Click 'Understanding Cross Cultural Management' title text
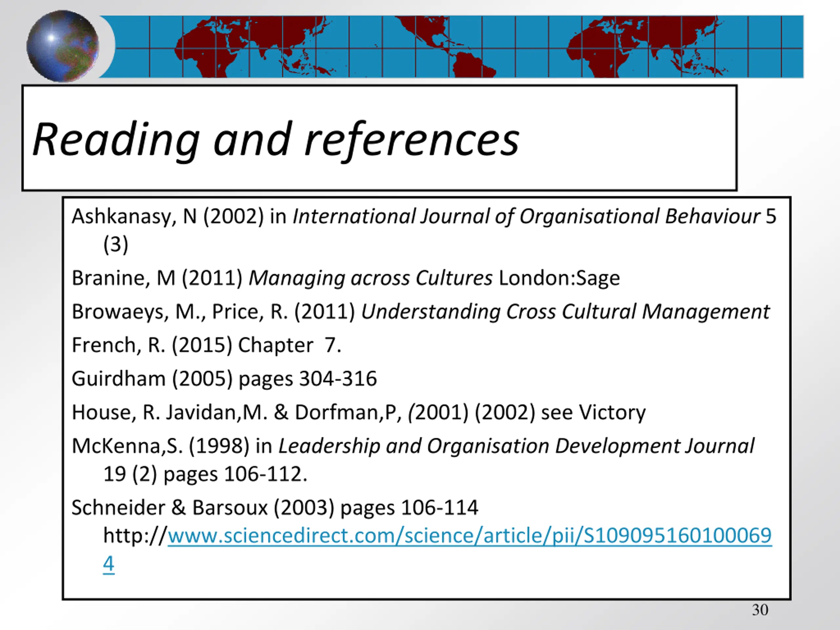 pos(565,312)
